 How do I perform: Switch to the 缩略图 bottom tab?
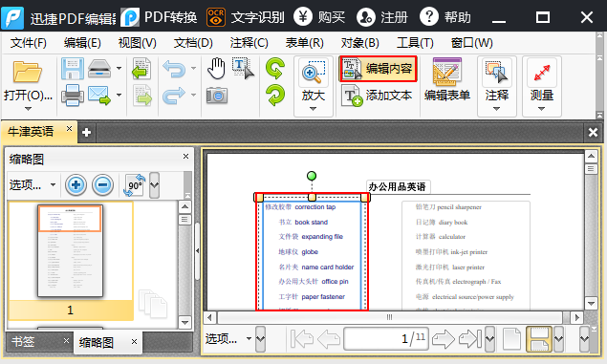pos(97,342)
